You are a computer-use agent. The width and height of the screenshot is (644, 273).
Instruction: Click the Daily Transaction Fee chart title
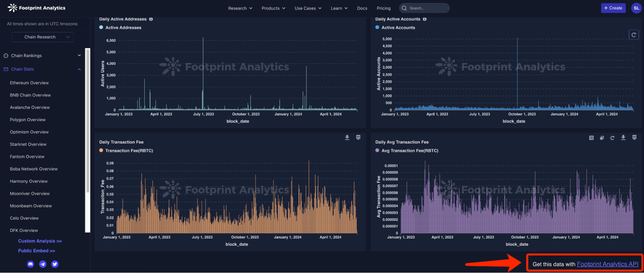tap(121, 142)
